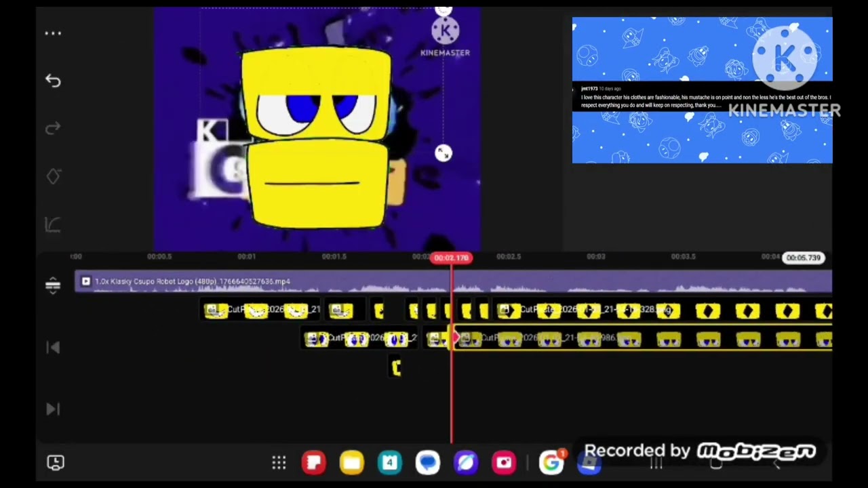Open the app drawer grid icon
This screenshot has height=488, width=868.
(279, 463)
